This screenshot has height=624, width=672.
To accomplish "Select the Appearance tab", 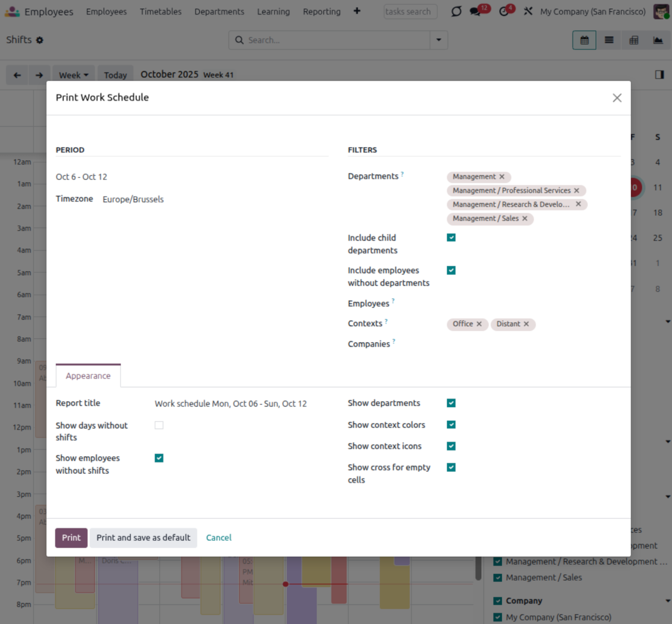I will click(x=88, y=376).
